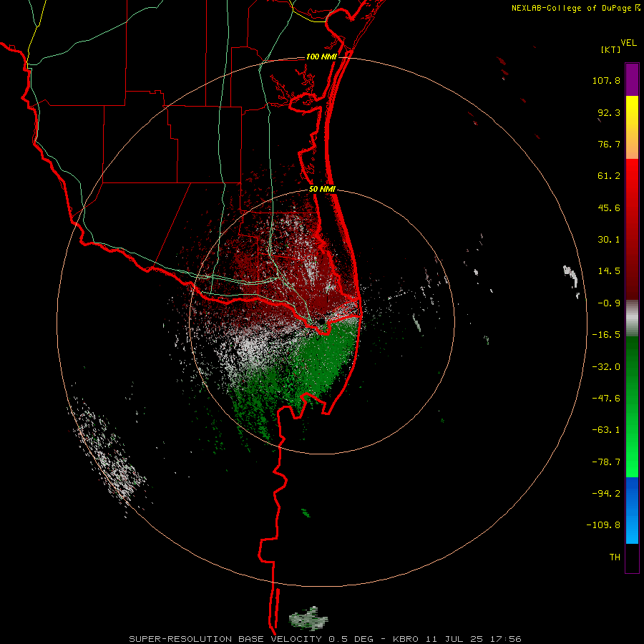
Task: Pick the light blue segment of the velocity scale
Action: 632,530
